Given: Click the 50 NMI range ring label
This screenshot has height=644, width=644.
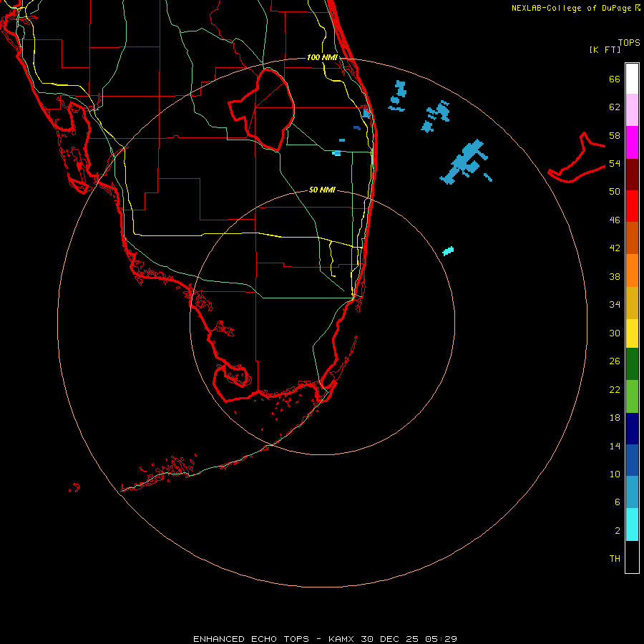Looking at the screenshot, I should click(322, 190).
